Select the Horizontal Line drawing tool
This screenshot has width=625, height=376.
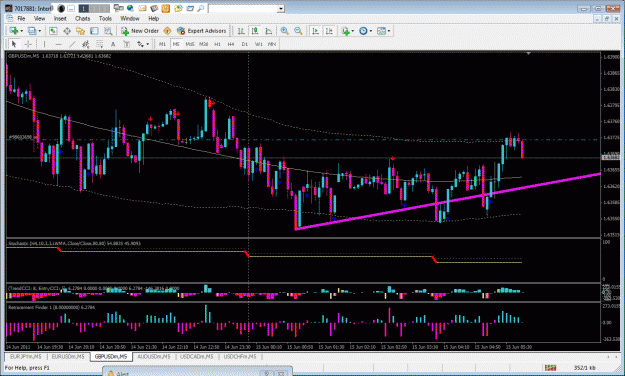tap(58, 44)
